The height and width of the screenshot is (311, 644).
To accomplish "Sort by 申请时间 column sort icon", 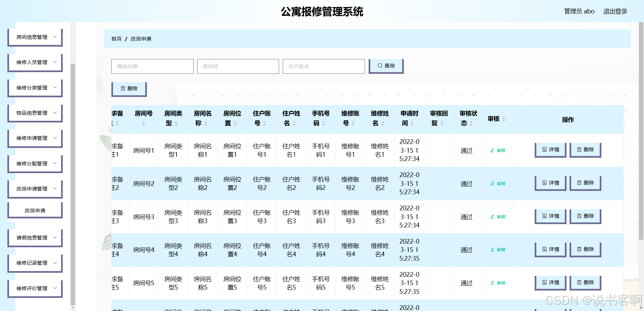I will click(412, 123).
